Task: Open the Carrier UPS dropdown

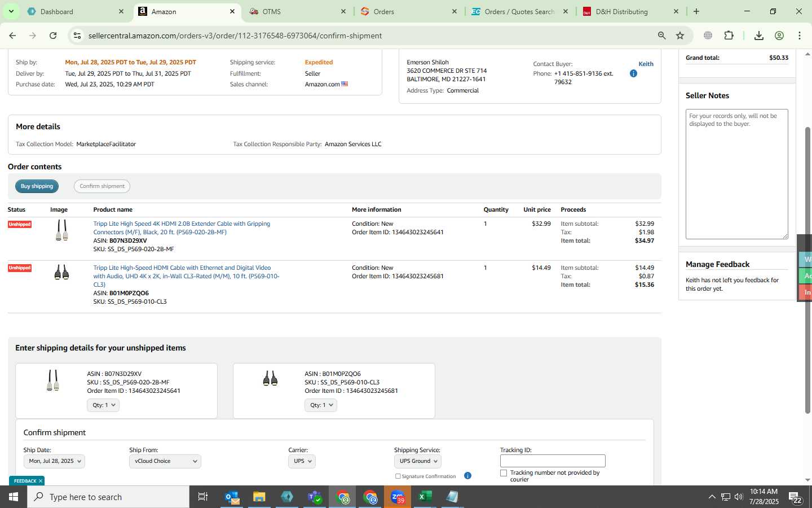Action: pyautogui.click(x=302, y=461)
